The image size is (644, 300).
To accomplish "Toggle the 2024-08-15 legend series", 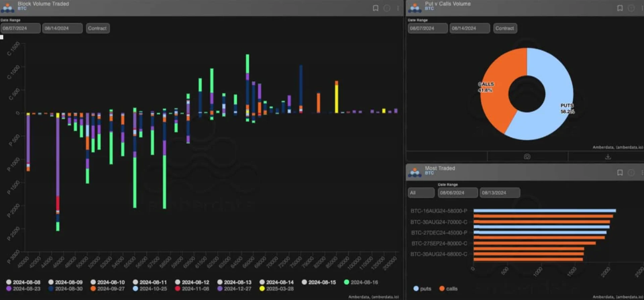I will tap(319, 282).
